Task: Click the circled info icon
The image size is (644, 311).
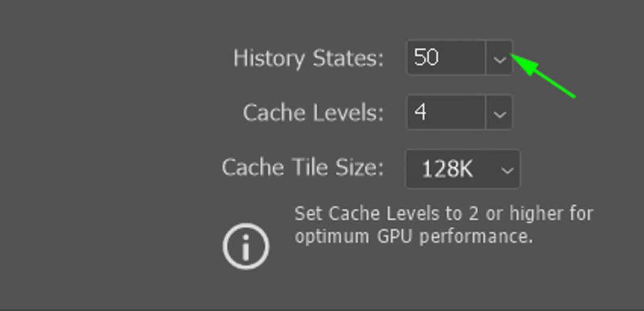Action: point(246,246)
